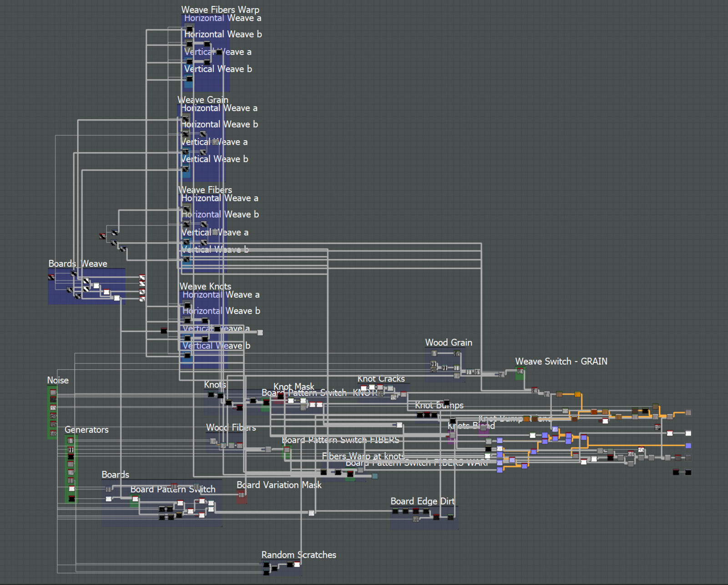Select the 'Knot Mask' frame title
The width and height of the screenshot is (728, 585).
click(x=293, y=387)
